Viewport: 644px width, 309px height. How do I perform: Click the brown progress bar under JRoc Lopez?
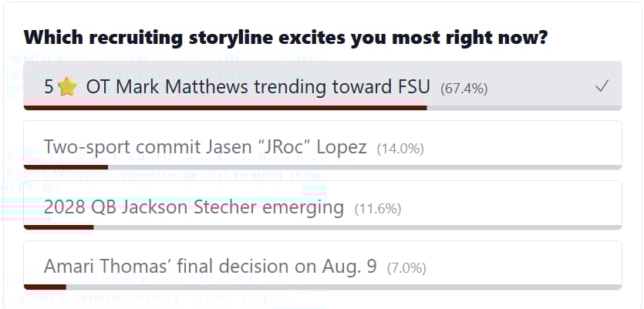[66, 167]
